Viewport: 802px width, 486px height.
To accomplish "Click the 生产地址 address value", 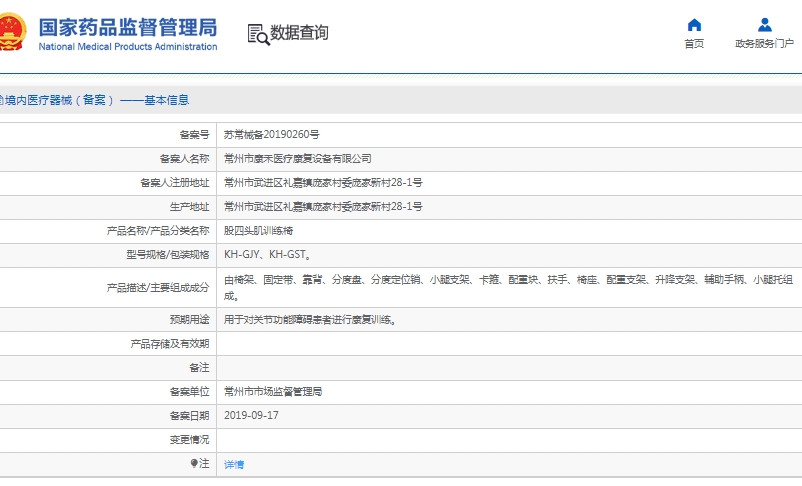I will (x=323, y=207).
